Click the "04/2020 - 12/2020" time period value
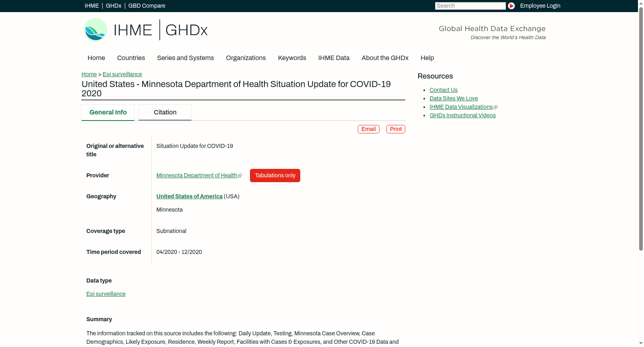The width and height of the screenshot is (644, 347). (179, 252)
